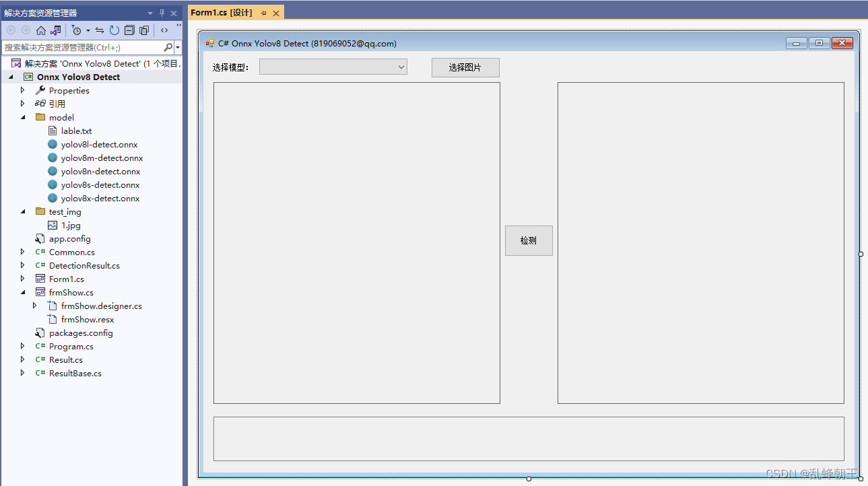
Task: Collapse the test_img folder
Action: pyautogui.click(x=22, y=211)
